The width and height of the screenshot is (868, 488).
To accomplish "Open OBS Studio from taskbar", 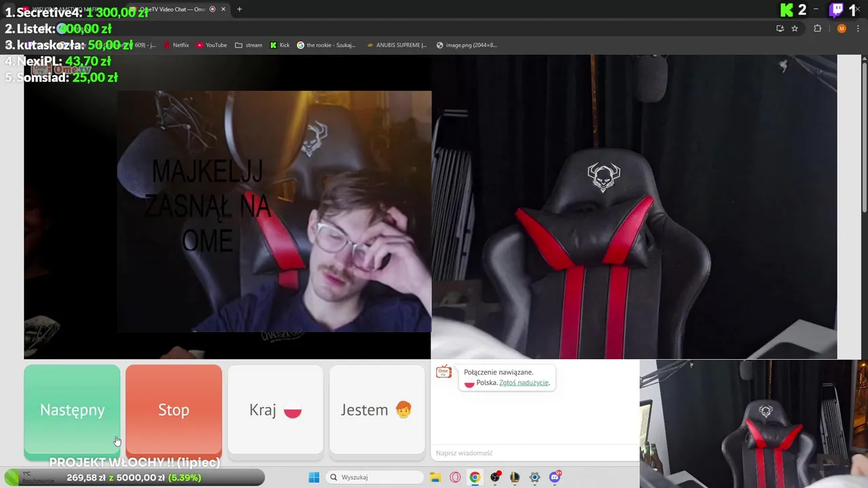I will click(495, 477).
